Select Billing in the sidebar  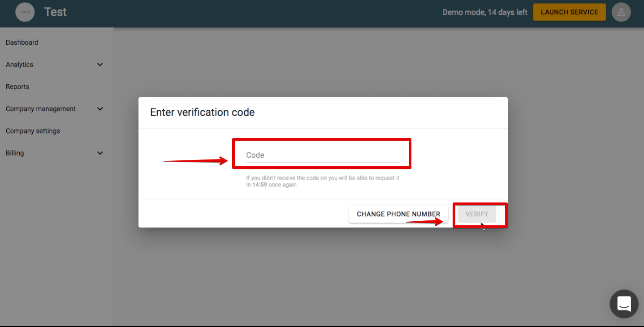pos(15,153)
